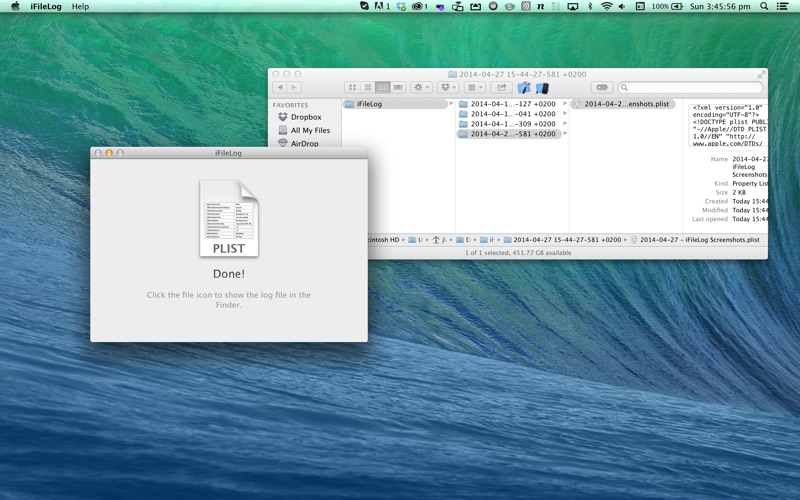Switch Finder to list view
Screen dimensions: 800x500
367,88
